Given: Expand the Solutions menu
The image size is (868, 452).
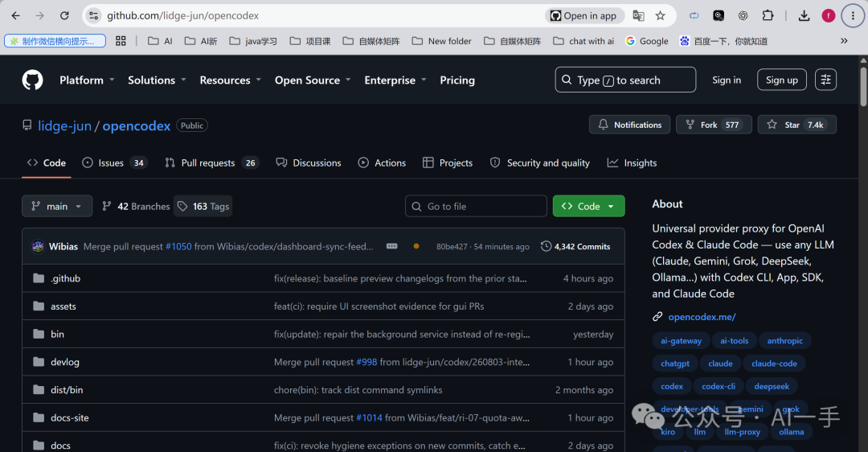Looking at the screenshot, I should pyautogui.click(x=157, y=80).
